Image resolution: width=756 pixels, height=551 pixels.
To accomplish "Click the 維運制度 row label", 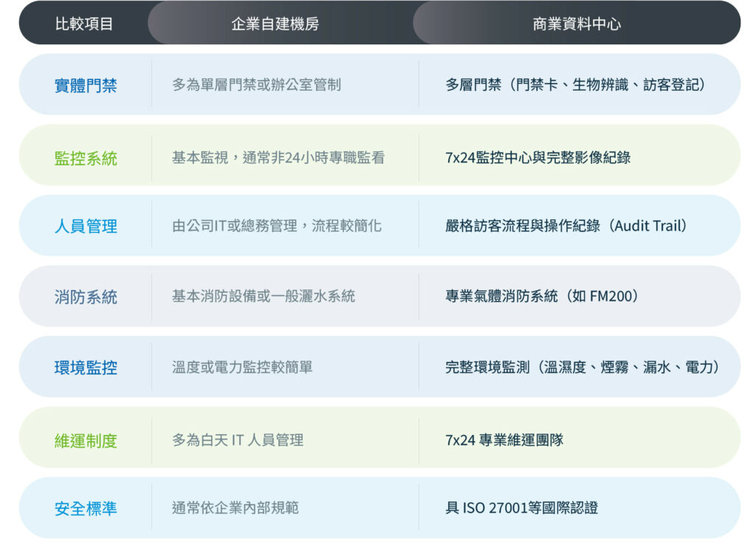I will pos(86,440).
